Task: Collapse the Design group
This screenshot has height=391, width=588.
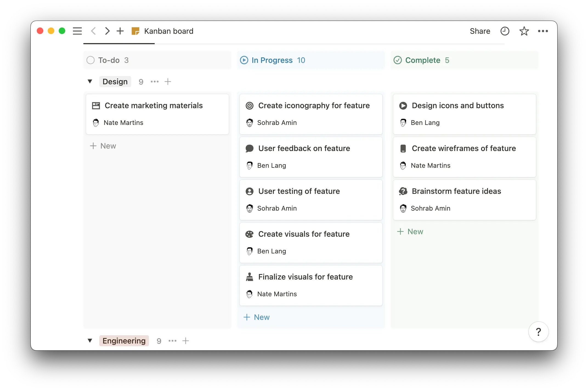Action: pyautogui.click(x=90, y=81)
